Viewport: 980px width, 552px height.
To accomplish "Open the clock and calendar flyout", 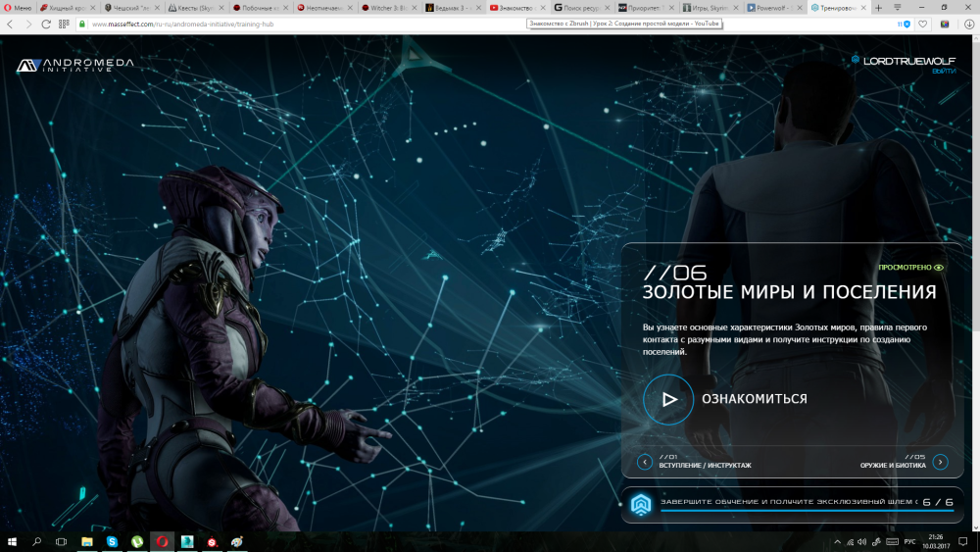I will (936, 542).
